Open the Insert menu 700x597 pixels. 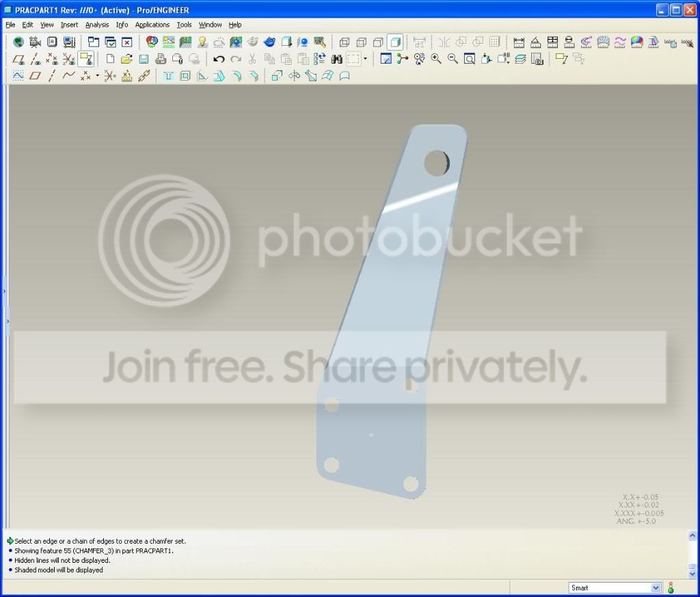tap(69, 25)
